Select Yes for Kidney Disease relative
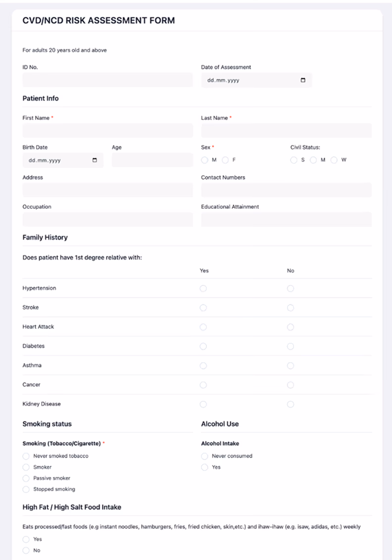Image resolution: width=392 pixels, height=560 pixels. click(x=203, y=404)
